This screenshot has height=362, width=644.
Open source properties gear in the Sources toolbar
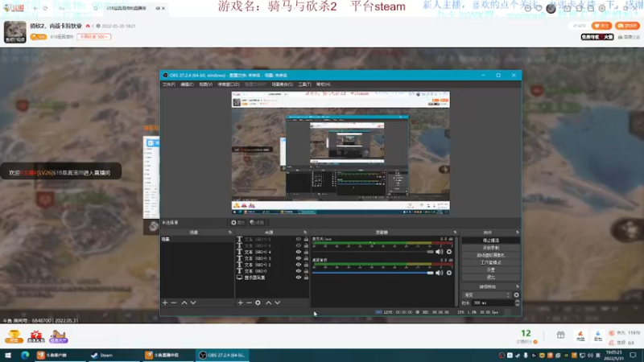[258, 302]
